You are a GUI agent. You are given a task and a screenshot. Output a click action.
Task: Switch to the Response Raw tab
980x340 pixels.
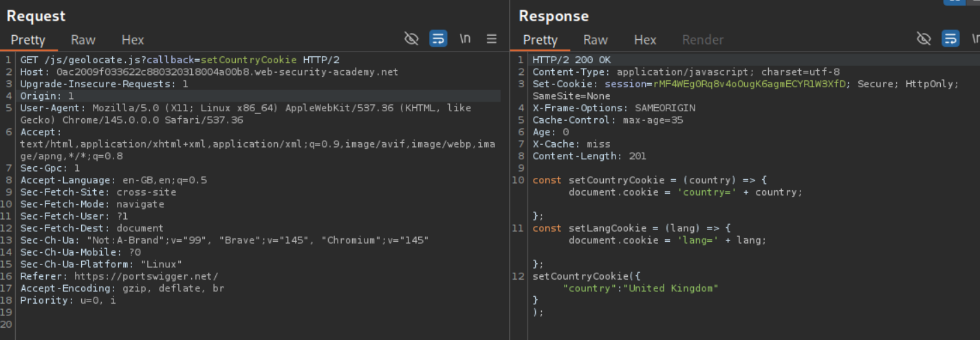coord(596,40)
